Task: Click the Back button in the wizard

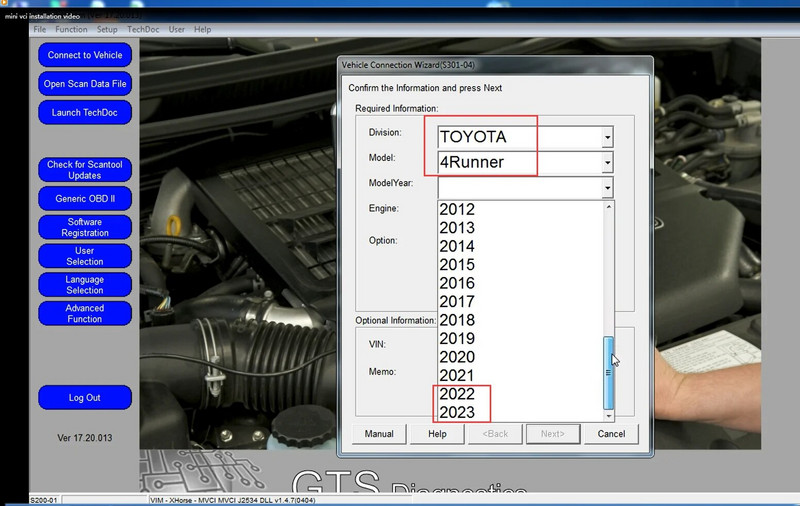Action: click(x=495, y=434)
